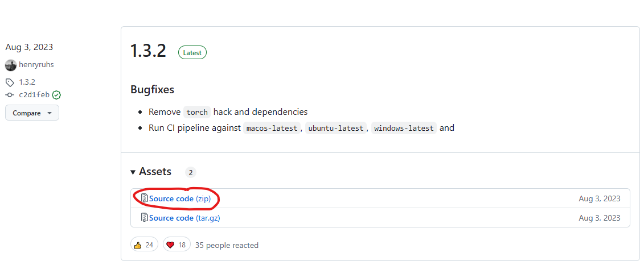The width and height of the screenshot is (644, 265).
Task: Click the Aug 3, 2023 date on zip row
Action: [600, 198]
